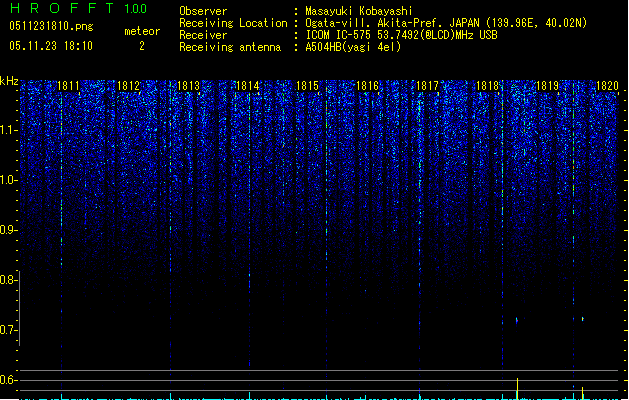
Task: Click the Ogata-vill. Akita-Pref. JAPAN location text
Action: (446, 23)
